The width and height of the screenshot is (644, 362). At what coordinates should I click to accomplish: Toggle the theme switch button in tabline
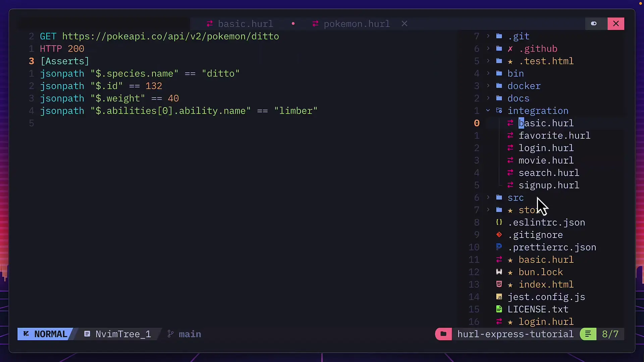click(594, 23)
